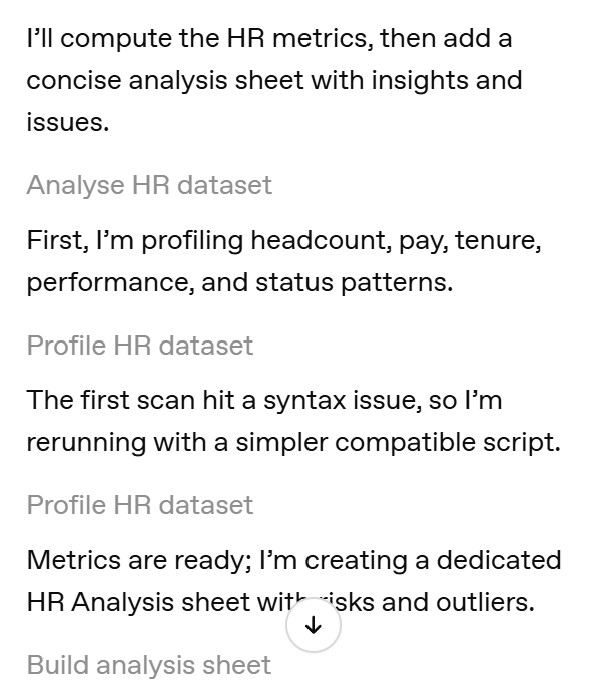Viewport: 614px width, 682px height.
Task: Click "rerunning with a simpler compatible script." line
Action: tap(294, 443)
